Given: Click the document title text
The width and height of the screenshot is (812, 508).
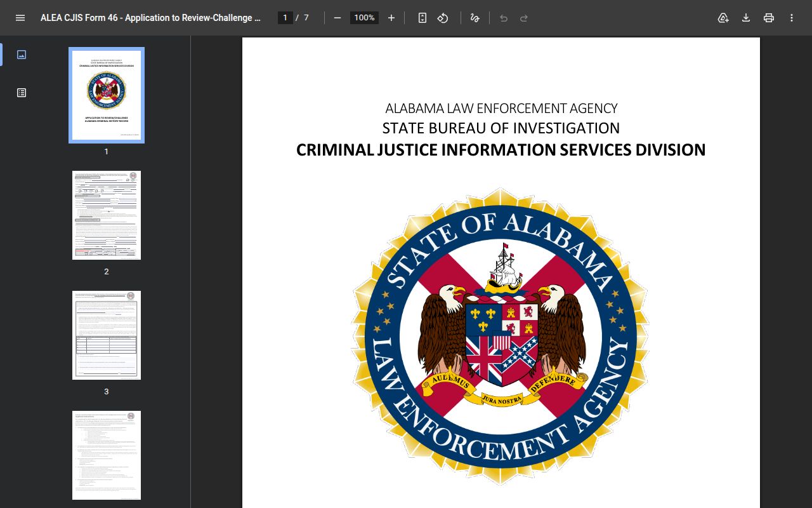Looking at the screenshot, I should point(151,18).
